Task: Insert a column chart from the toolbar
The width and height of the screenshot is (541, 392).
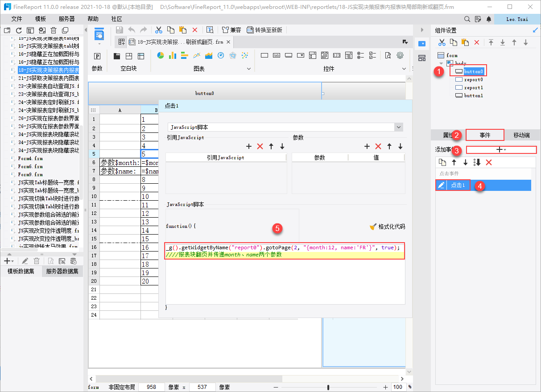Action: click(173, 55)
